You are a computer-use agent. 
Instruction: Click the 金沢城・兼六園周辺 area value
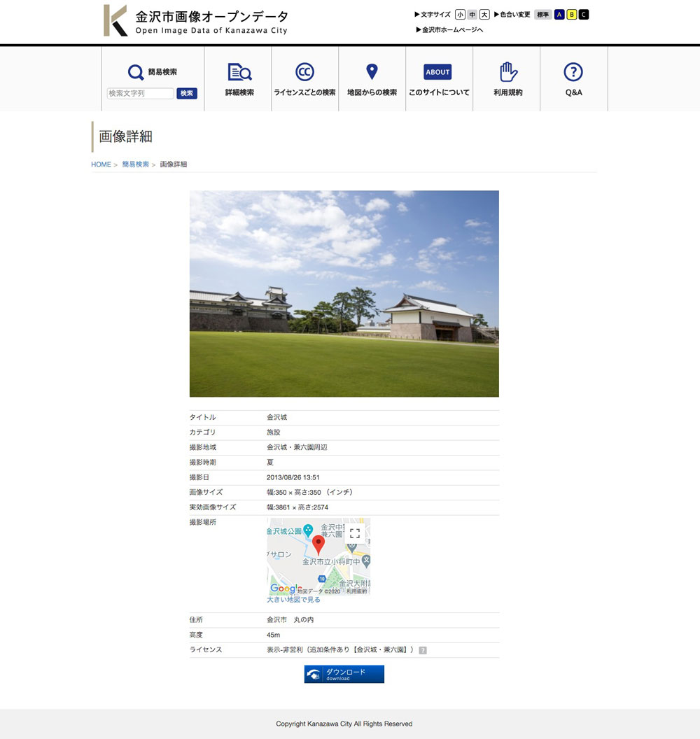297,447
